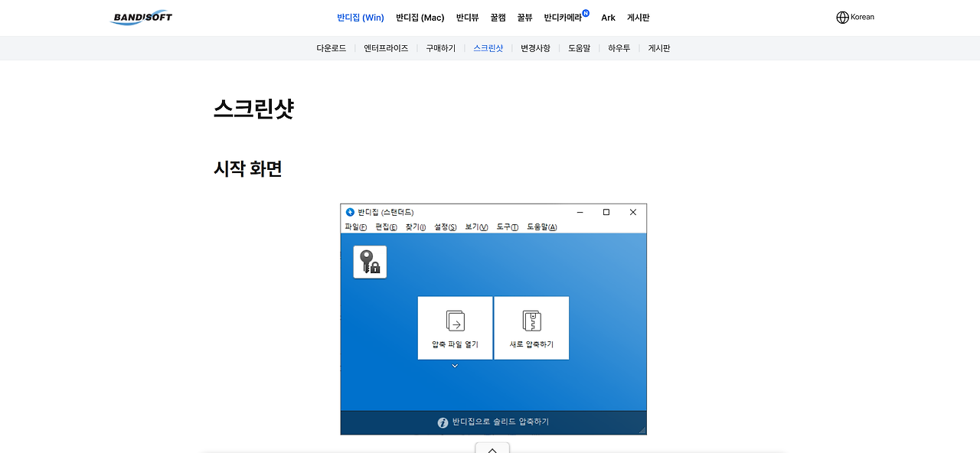Click the key and lock icon in Bandizip
Screen dimensions: 980x453
tap(370, 262)
